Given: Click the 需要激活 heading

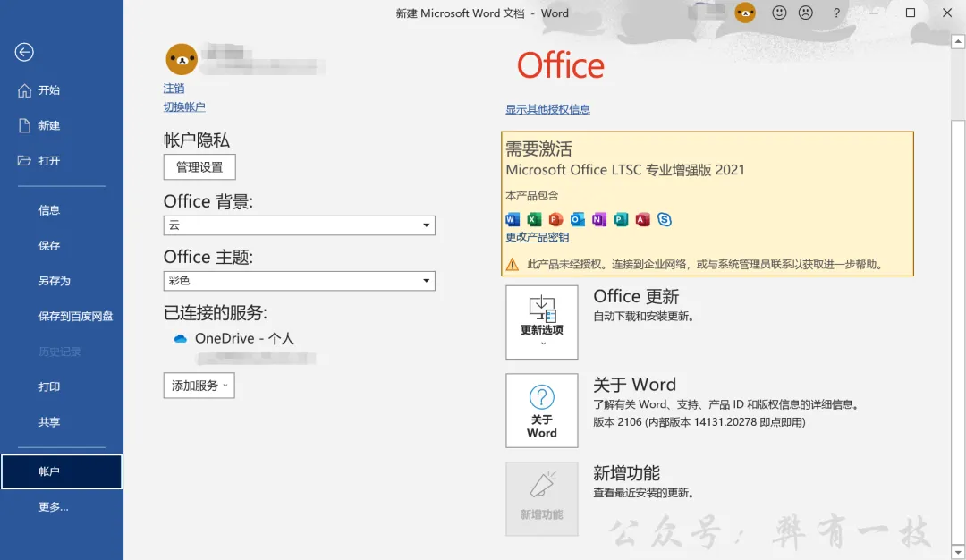Looking at the screenshot, I should [539, 148].
